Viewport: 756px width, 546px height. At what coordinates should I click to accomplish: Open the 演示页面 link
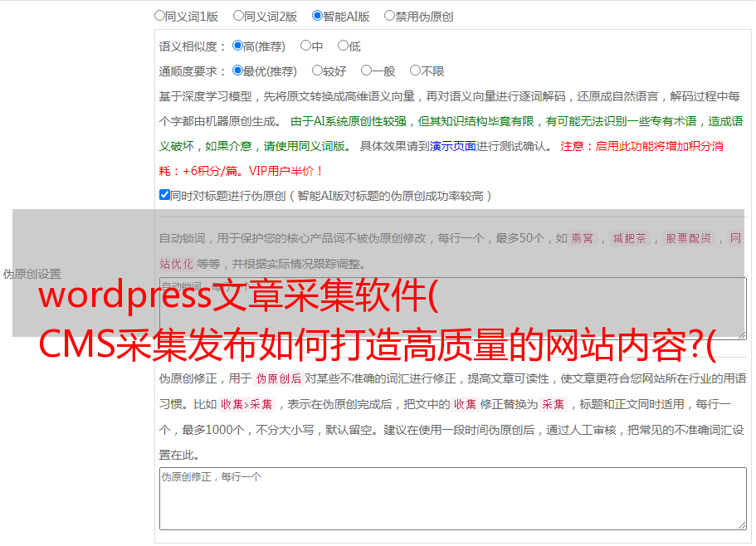(453, 147)
